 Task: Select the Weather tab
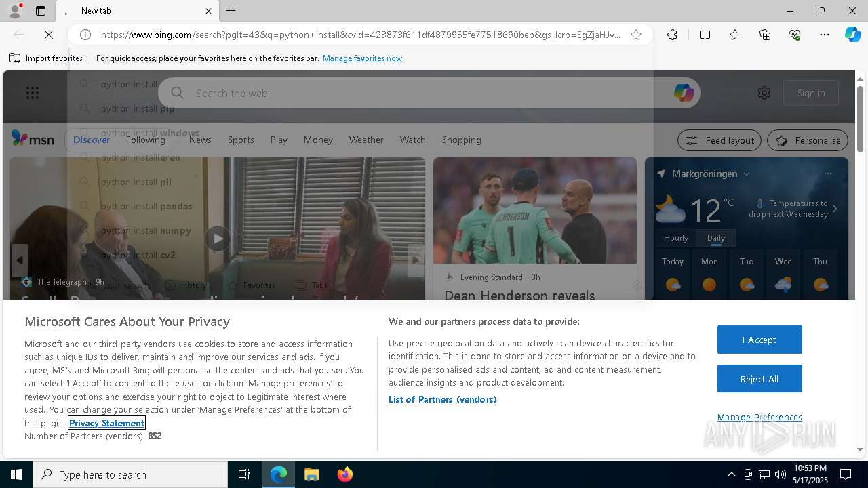click(366, 140)
